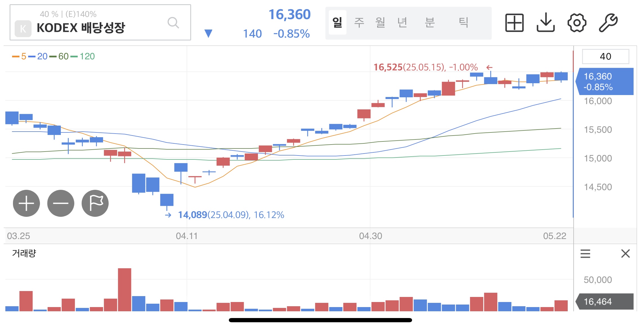Image resolution: width=644 pixels, height=329 pixels.
Task: Open the chart grid layout icon
Action: pyautogui.click(x=514, y=23)
